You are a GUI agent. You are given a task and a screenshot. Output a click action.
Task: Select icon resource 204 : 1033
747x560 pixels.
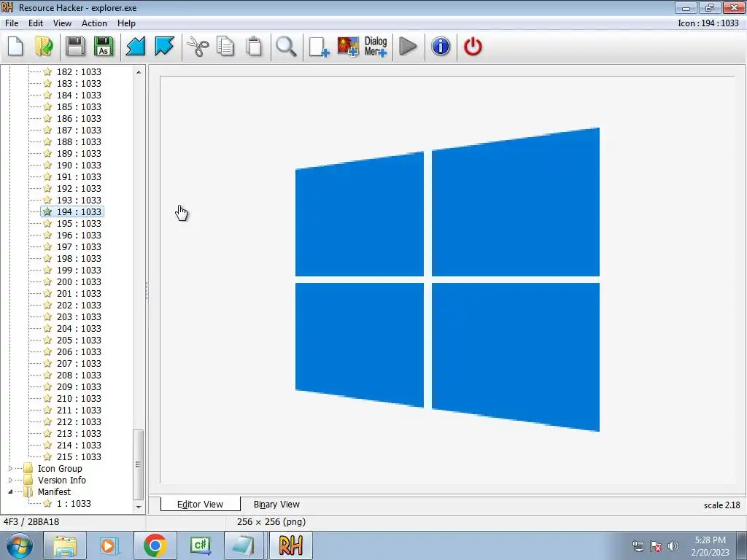tap(79, 329)
